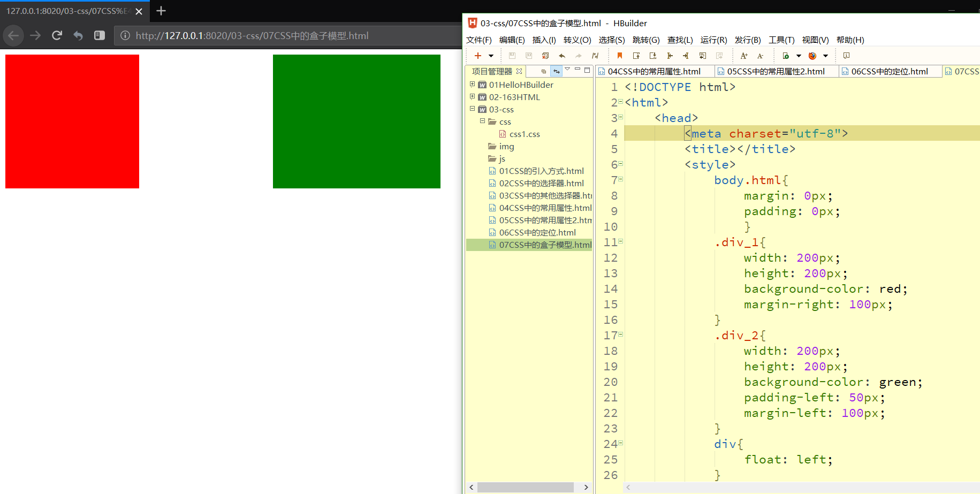Open the 工具(T) menu
This screenshot has height=494, width=980.
(x=782, y=40)
